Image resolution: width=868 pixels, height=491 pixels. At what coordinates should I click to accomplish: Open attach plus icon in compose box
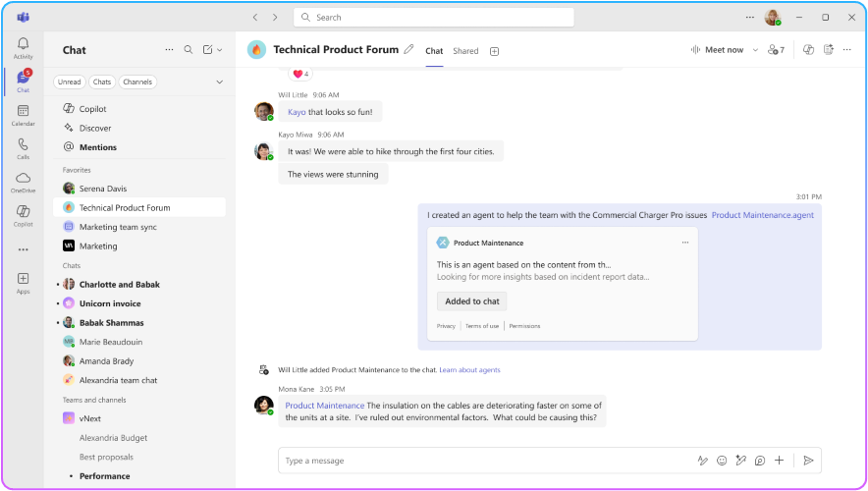pos(779,461)
